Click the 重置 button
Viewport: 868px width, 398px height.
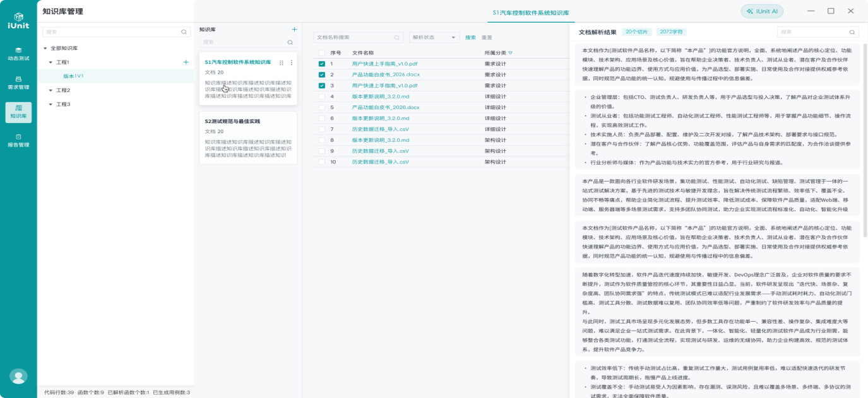[487, 37]
